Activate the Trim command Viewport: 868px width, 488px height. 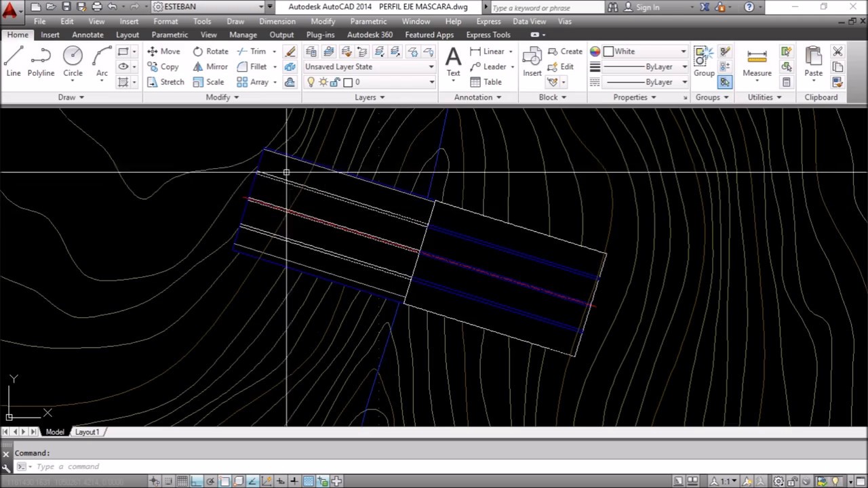pos(252,52)
